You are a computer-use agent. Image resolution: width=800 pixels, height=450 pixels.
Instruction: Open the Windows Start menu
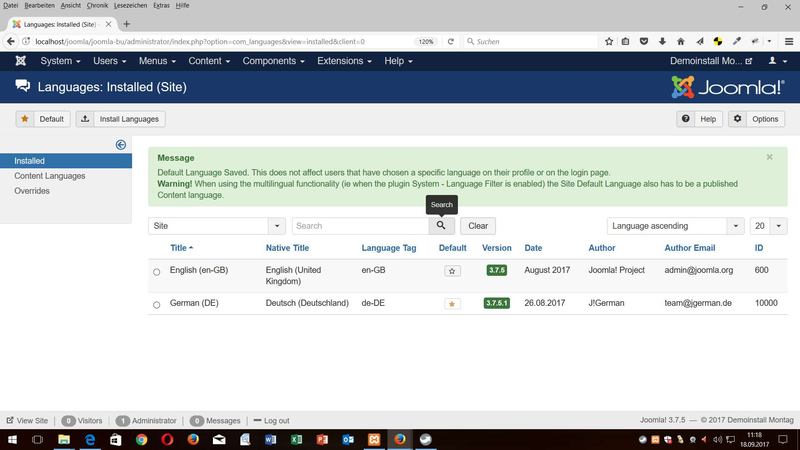(12, 439)
